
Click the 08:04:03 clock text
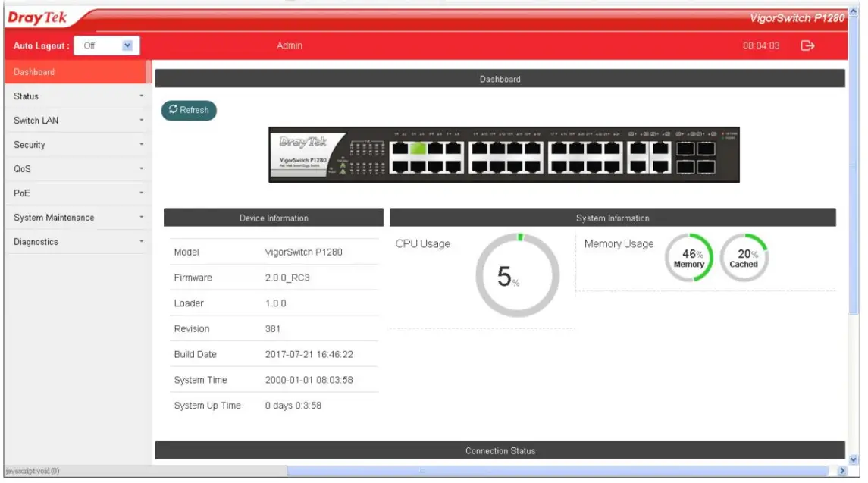pyautogui.click(x=761, y=45)
